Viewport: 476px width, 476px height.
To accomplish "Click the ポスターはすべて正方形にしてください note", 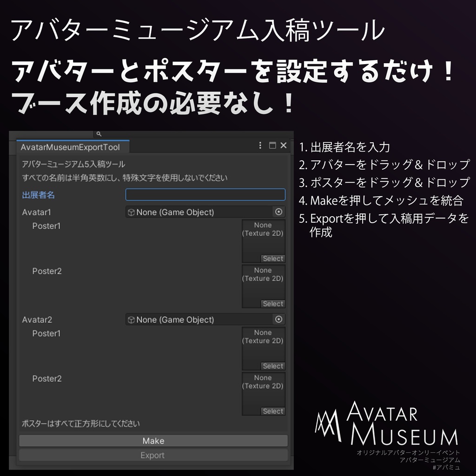I will click(81, 423).
